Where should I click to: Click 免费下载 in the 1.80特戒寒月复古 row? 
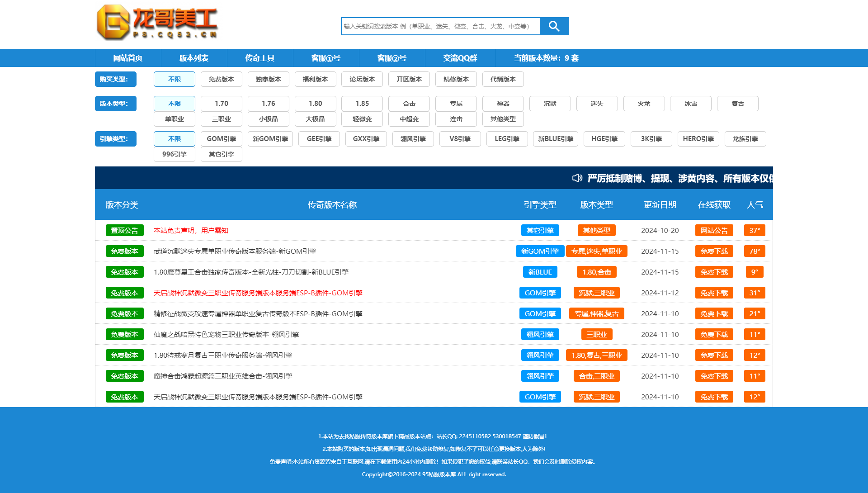[x=714, y=355]
